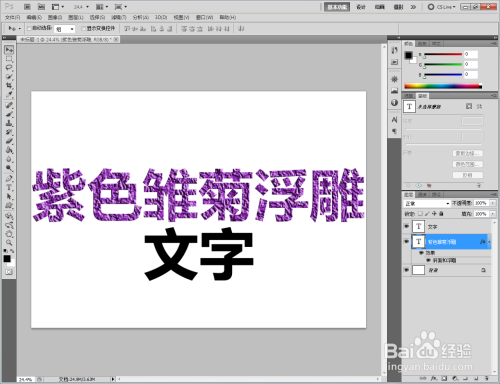The height and width of the screenshot is (384, 500).
Task: Open the 图层(L) menu
Action: [76, 17]
